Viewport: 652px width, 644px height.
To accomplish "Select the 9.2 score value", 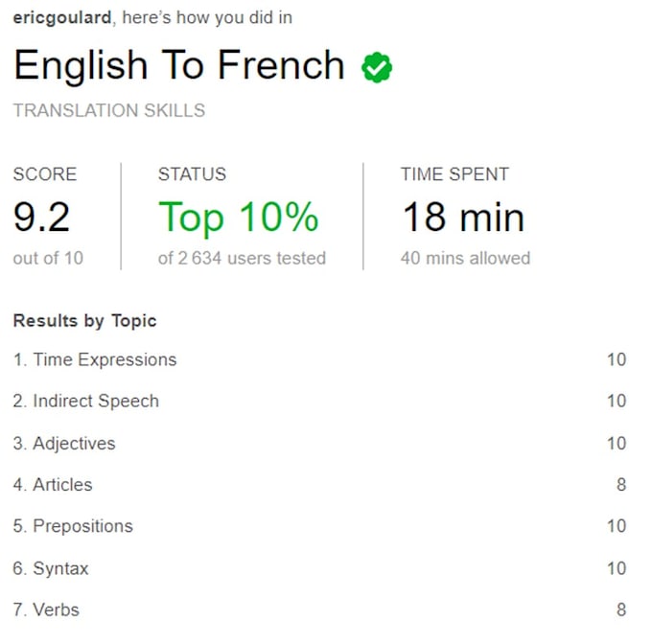I will pos(41,217).
